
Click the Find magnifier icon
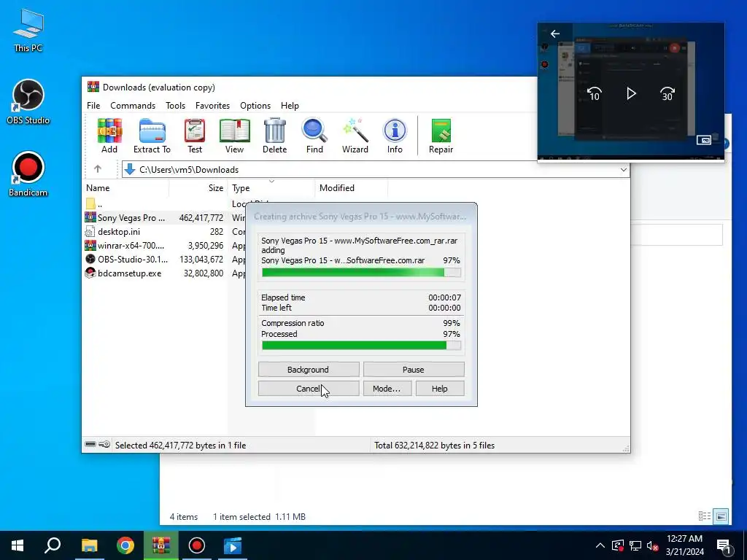coord(314,136)
